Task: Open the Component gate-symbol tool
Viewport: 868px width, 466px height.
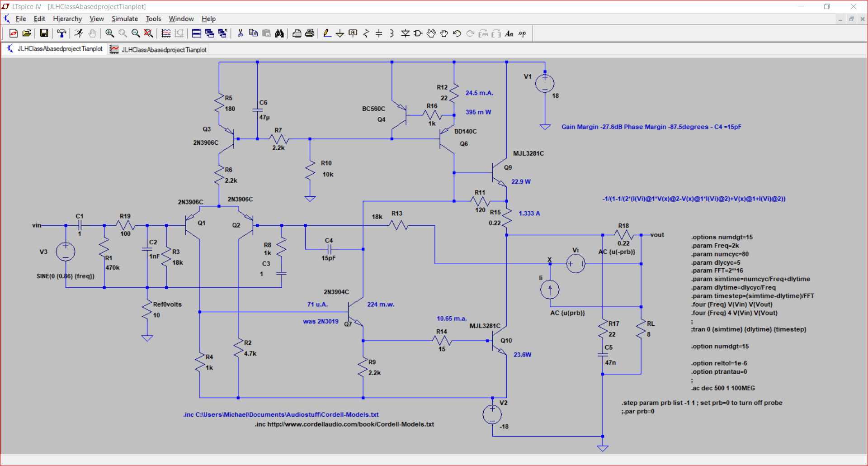Action: 418,33
